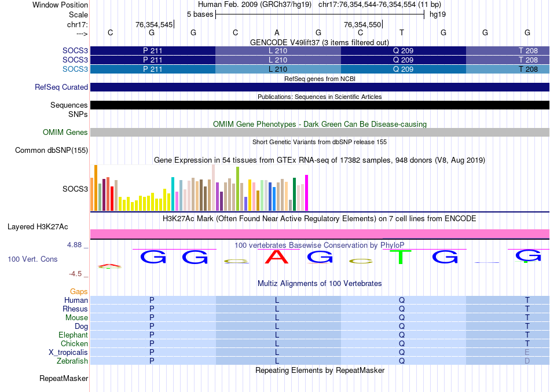Click the gray OMIM Genes bar
Image resolution: width=550 pixels, height=392 pixels.
[x=320, y=132]
